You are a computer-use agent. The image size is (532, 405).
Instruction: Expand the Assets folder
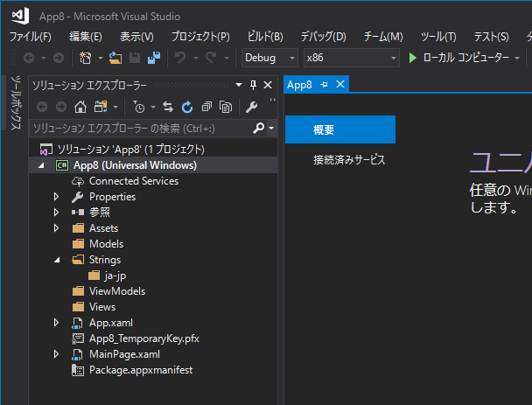tap(56, 228)
